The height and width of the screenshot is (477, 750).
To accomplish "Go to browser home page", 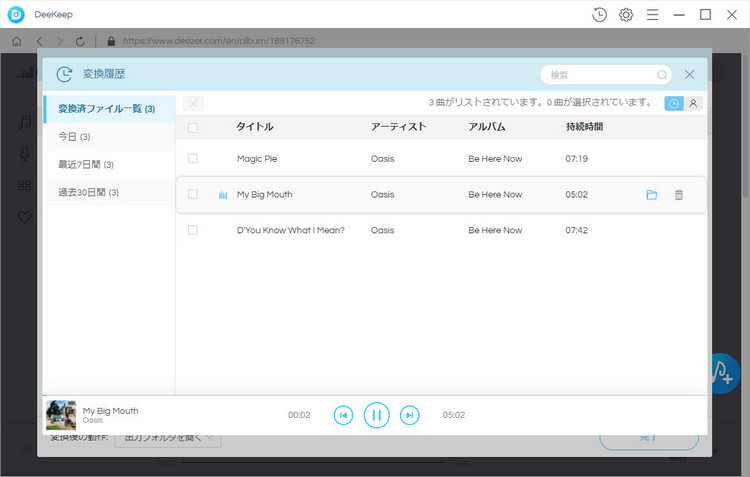I will (17, 41).
